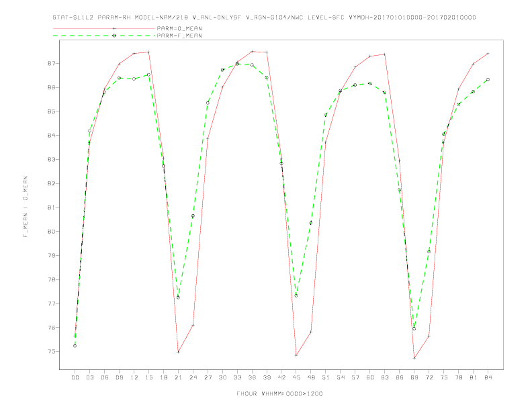The image size is (532, 411).
Task: Click the y-axis title F_MEAN | O_MEAN
Action: point(26,207)
